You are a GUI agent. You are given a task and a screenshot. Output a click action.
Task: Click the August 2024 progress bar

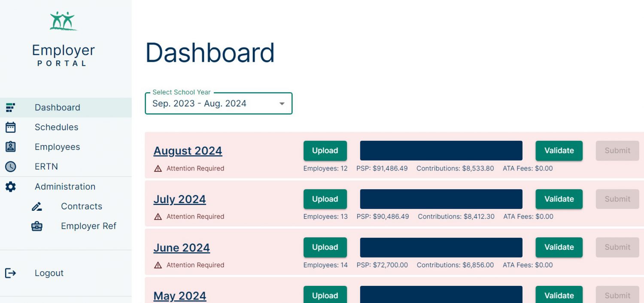click(x=441, y=151)
